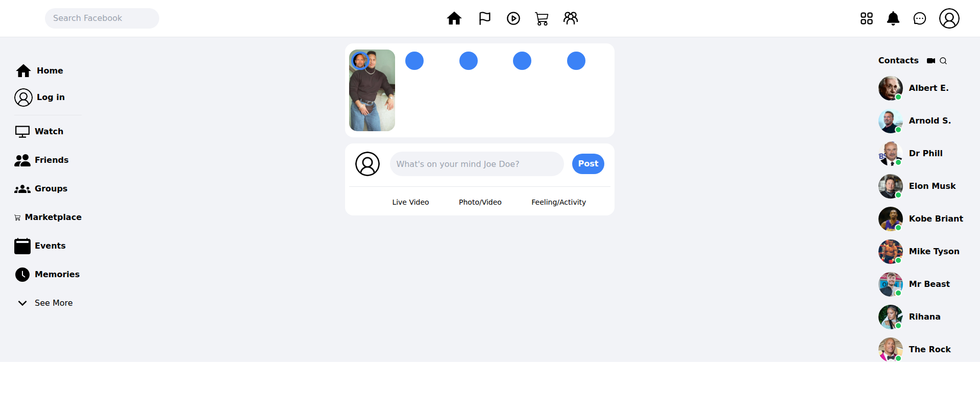980x414 pixels.
Task: Start a video call from Contacts camera icon
Action: (931, 61)
